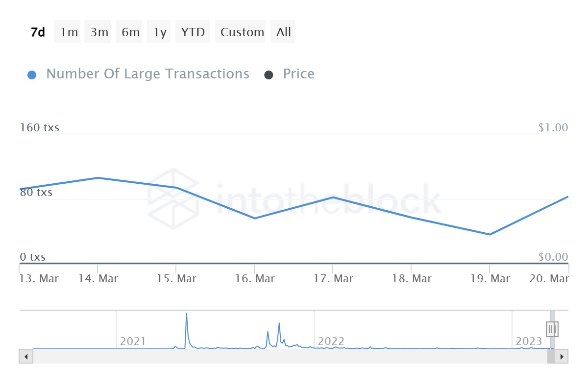Switch chart to YTD range

click(x=193, y=32)
